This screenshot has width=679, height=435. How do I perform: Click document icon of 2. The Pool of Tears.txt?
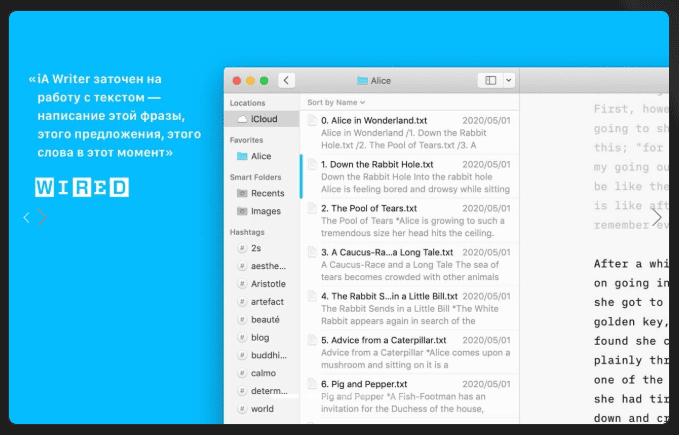[x=312, y=209]
